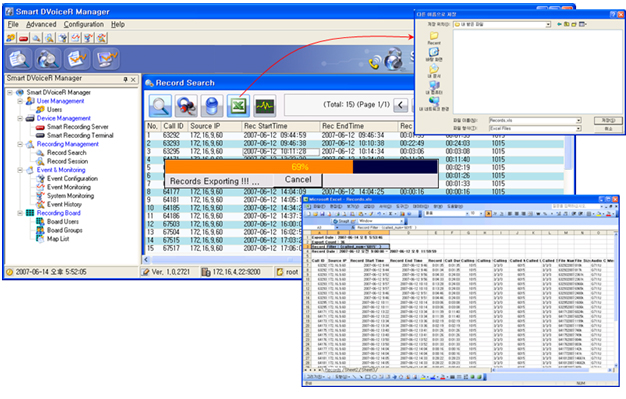Collapse the Recording Management tree node
The width and height of the screenshot is (626, 399).
20,144
